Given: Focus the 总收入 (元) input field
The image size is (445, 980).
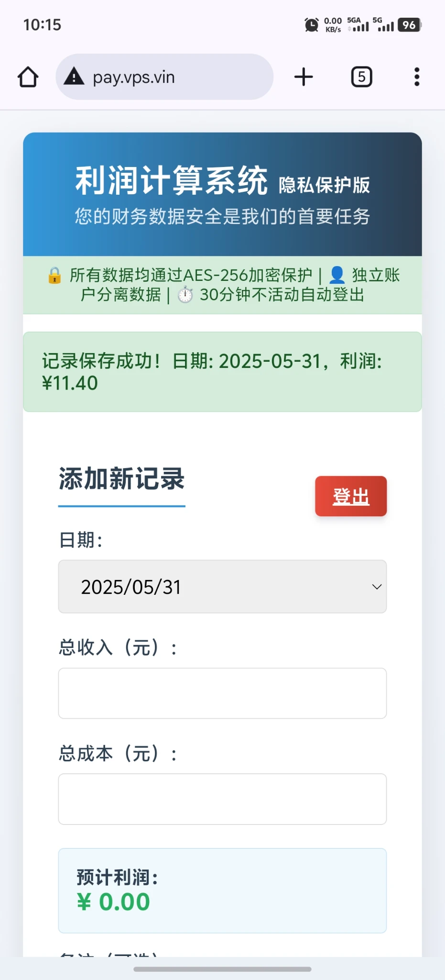Looking at the screenshot, I should point(222,693).
